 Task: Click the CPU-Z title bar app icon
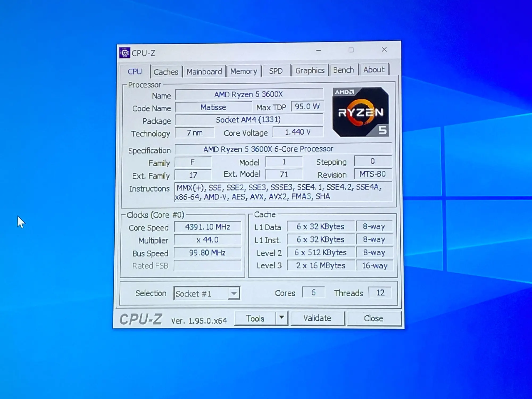[124, 53]
